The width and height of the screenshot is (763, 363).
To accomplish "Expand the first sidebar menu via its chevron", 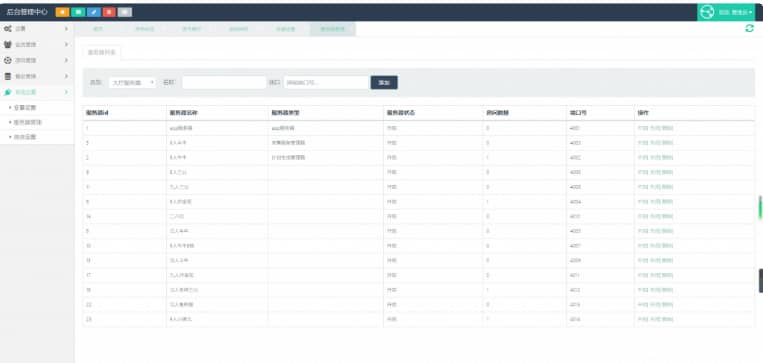I will (66, 29).
